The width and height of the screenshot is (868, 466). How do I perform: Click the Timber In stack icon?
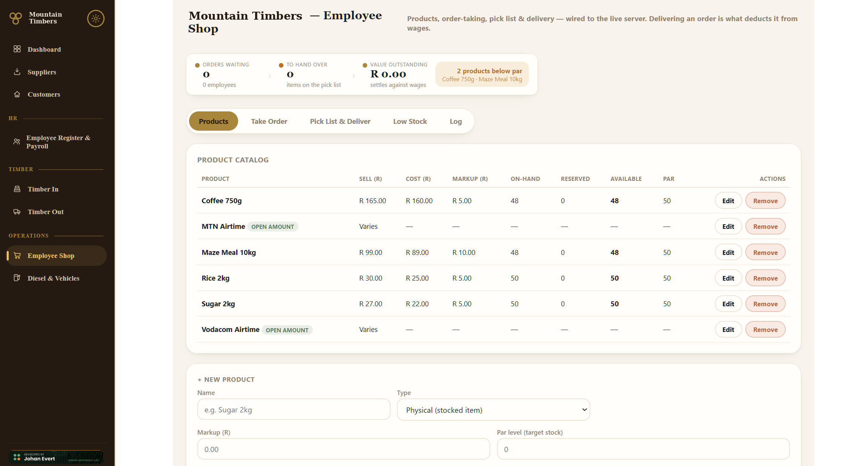coord(17,189)
